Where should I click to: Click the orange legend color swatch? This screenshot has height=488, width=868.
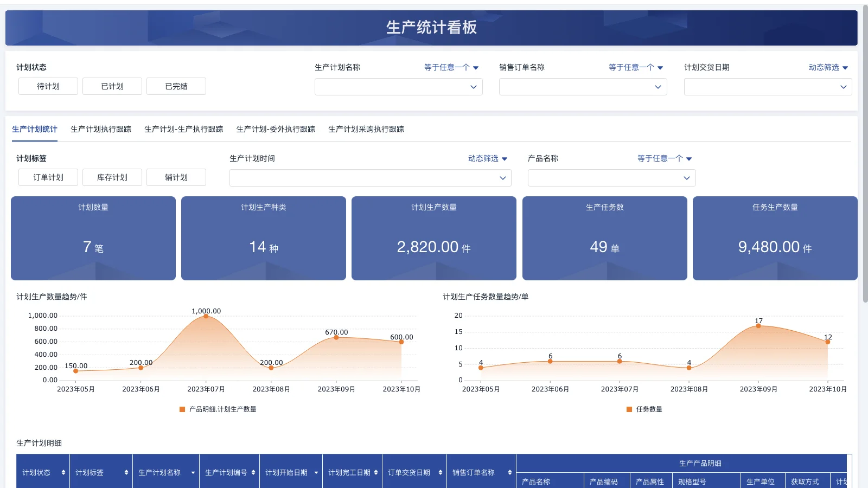point(181,409)
